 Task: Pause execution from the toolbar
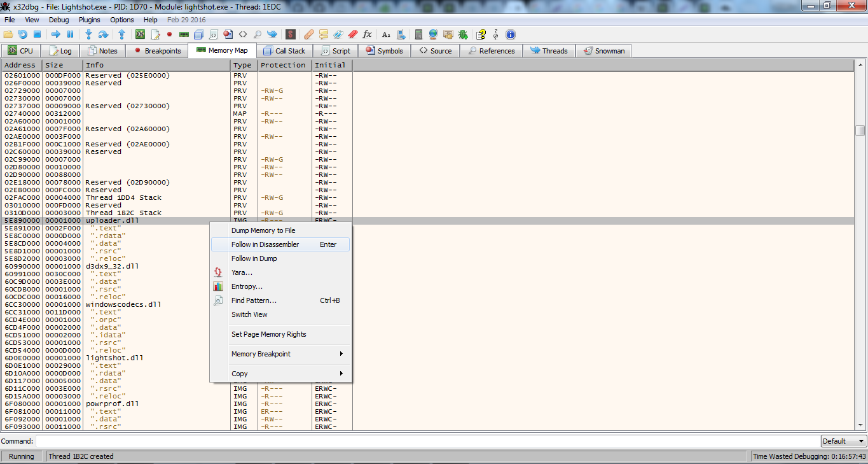tap(70, 34)
